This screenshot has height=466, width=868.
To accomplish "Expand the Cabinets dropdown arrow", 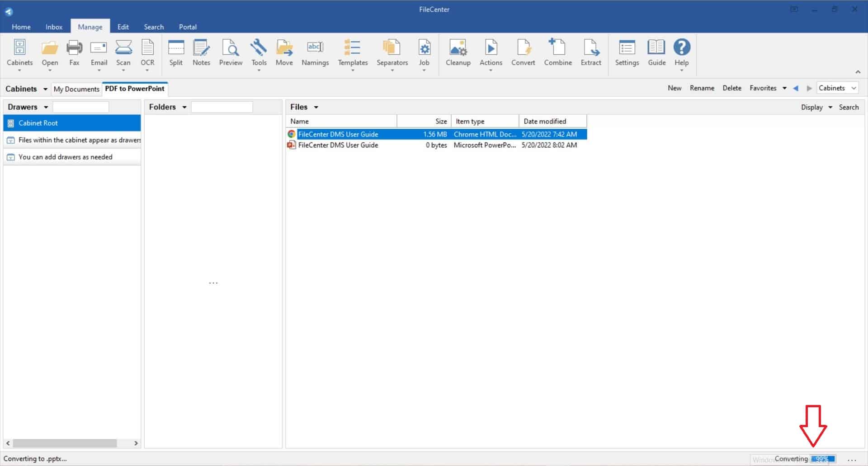I will (x=45, y=89).
